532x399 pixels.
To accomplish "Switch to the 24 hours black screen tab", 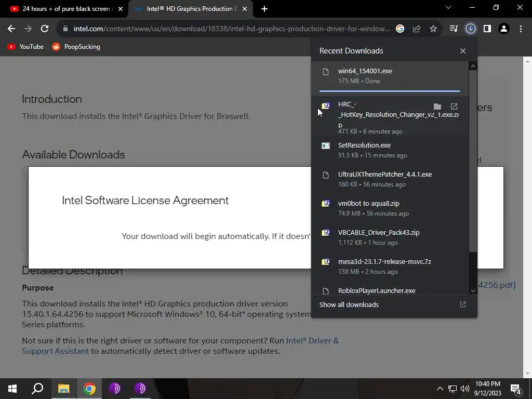I will tap(64, 9).
